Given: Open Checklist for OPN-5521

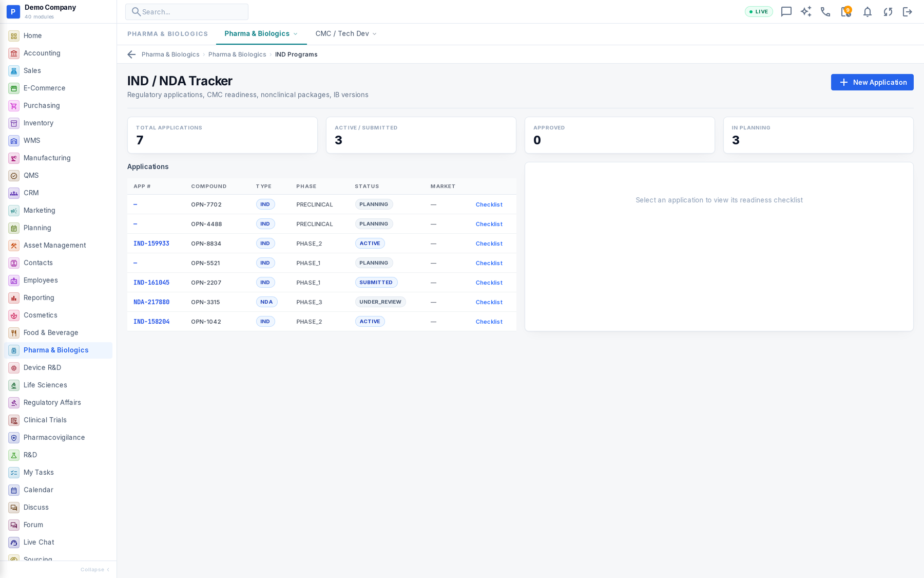Looking at the screenshot, I should 489,263.
